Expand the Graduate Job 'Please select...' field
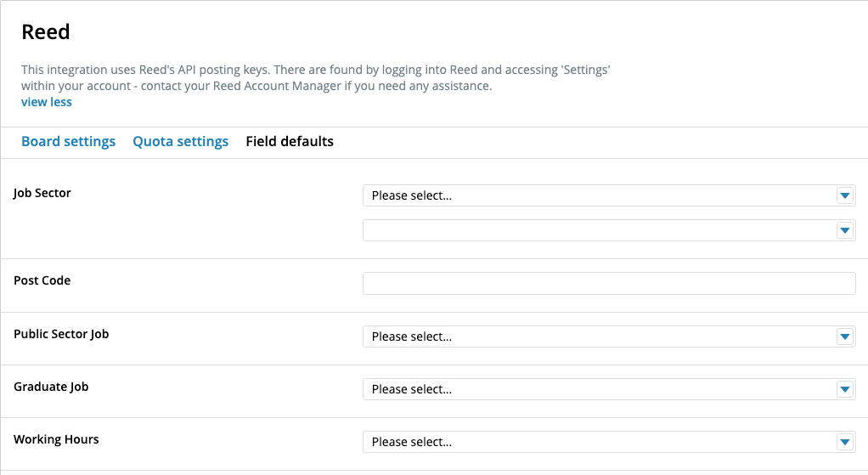 pyautogui.click(x=609, y=389)
